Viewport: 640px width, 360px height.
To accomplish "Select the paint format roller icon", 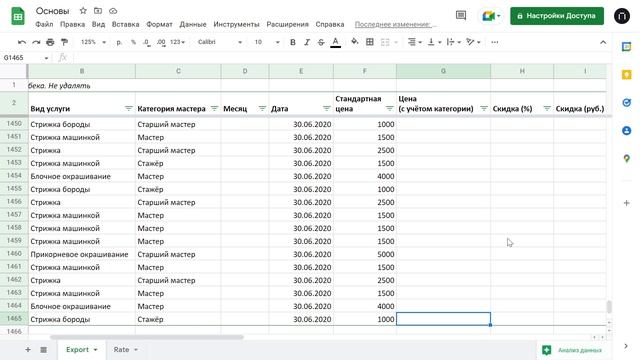I will [64, 42].
